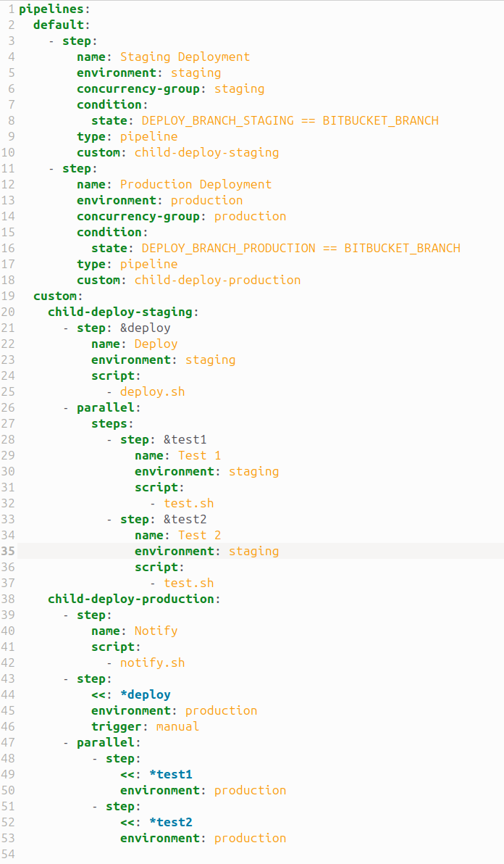Click the value 'child-deploy-production' on line 18

pyautogui.click(x=218, y=280)
